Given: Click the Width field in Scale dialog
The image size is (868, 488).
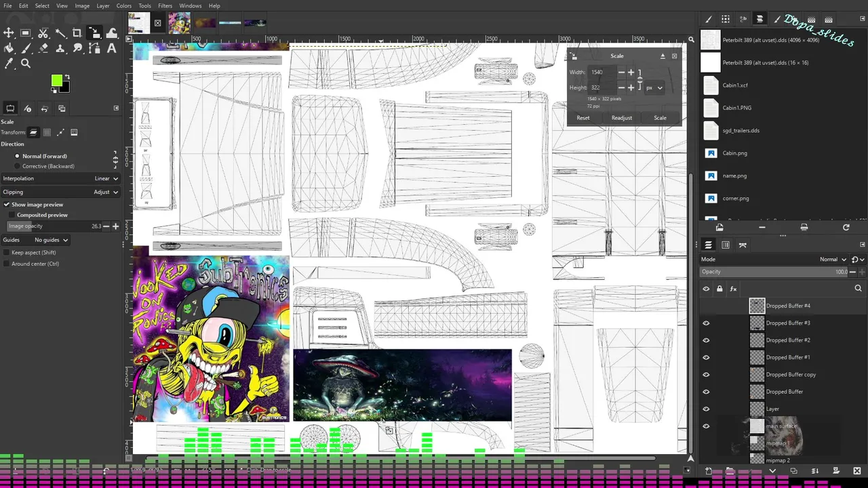Looking at the screenshot, I should click(603, 73).
